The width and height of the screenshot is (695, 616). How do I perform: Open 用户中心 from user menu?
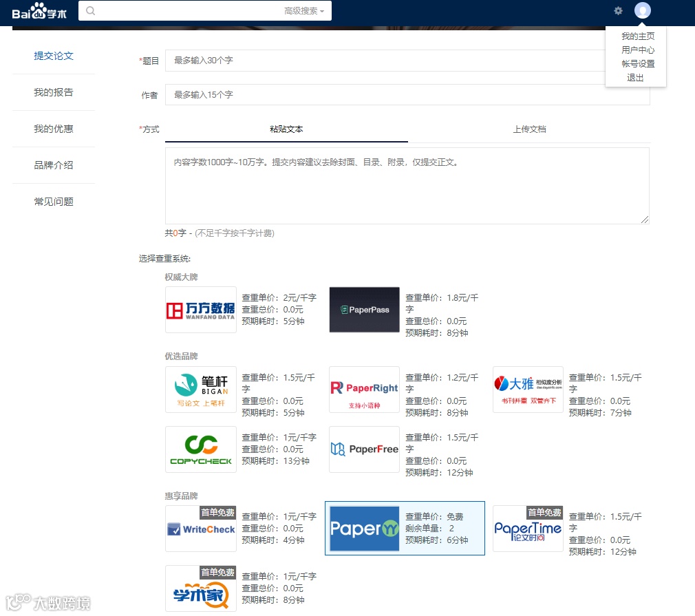(x=638, y=50)
